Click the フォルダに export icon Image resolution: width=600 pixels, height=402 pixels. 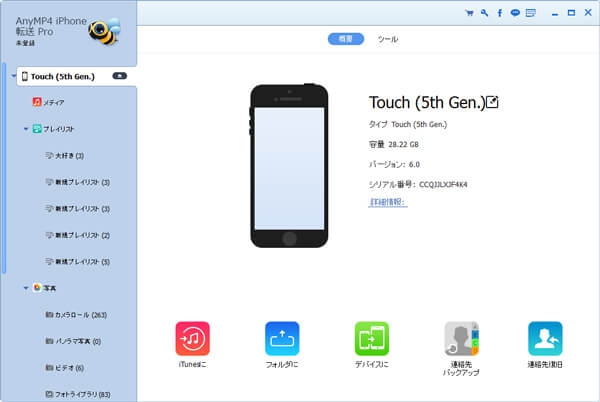pyautogui.click(x=282, y=339)
